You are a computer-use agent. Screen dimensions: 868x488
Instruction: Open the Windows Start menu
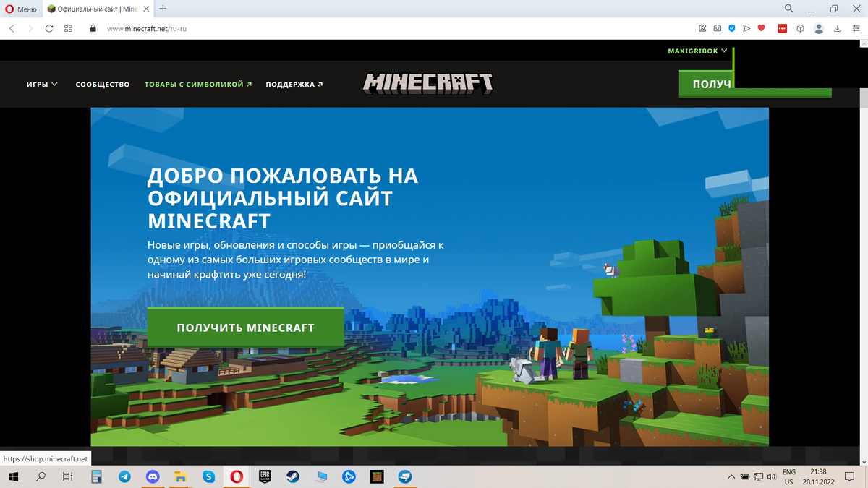[x=12, y=476]
